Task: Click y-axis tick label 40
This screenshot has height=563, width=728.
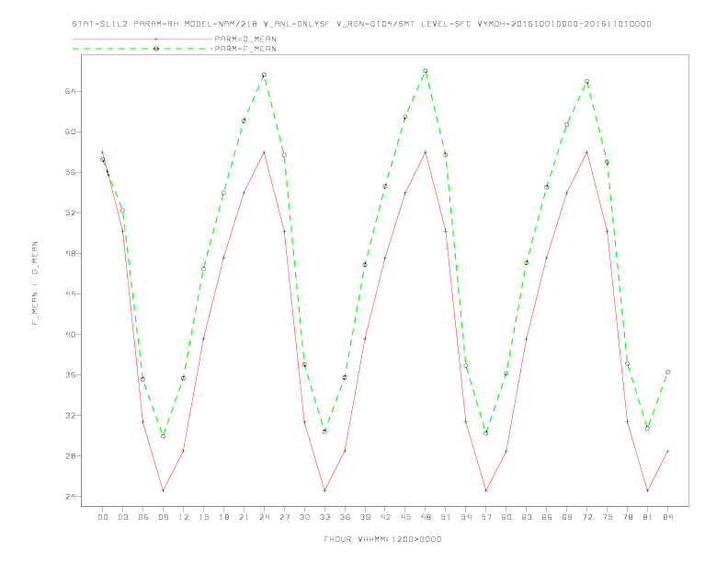Action: [71, 335]
